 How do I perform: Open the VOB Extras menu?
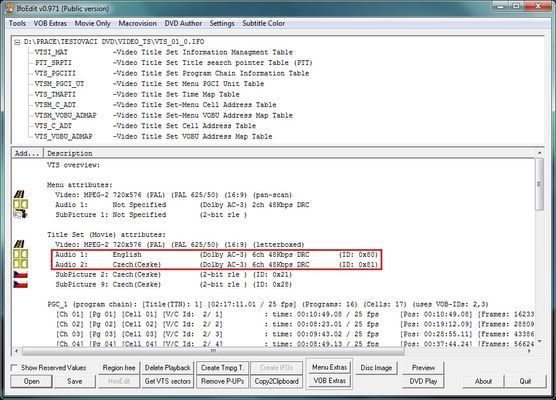tap(50, 23)
